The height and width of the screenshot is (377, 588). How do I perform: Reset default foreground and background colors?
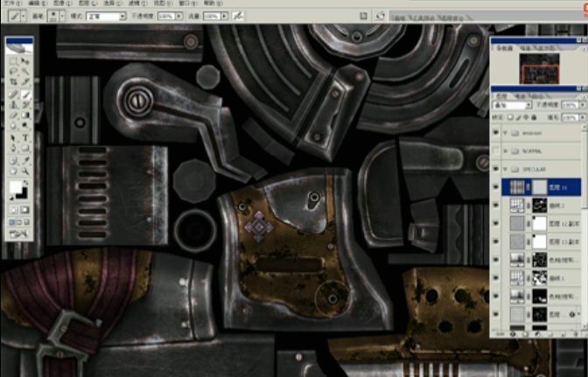click(x=12, y=198)
